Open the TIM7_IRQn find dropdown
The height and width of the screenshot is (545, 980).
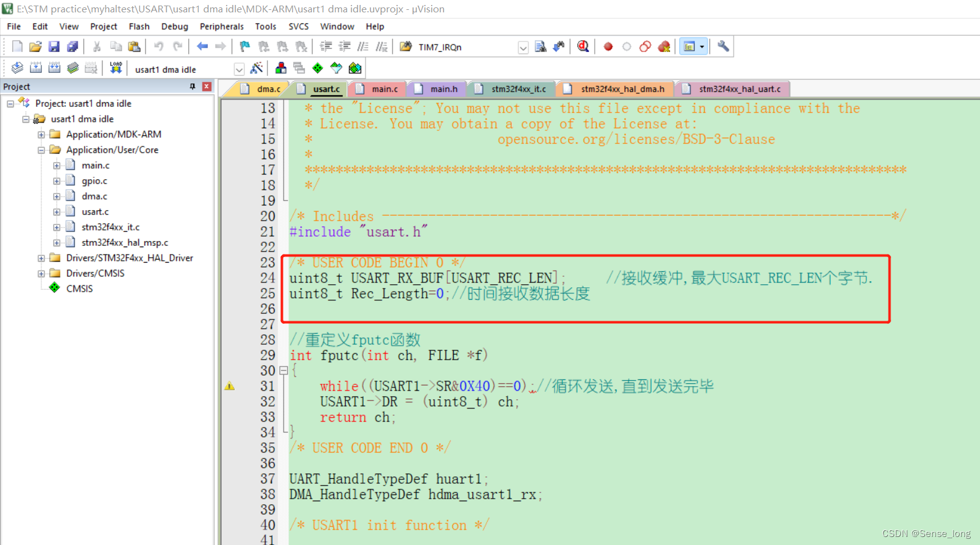pos(523,48)
